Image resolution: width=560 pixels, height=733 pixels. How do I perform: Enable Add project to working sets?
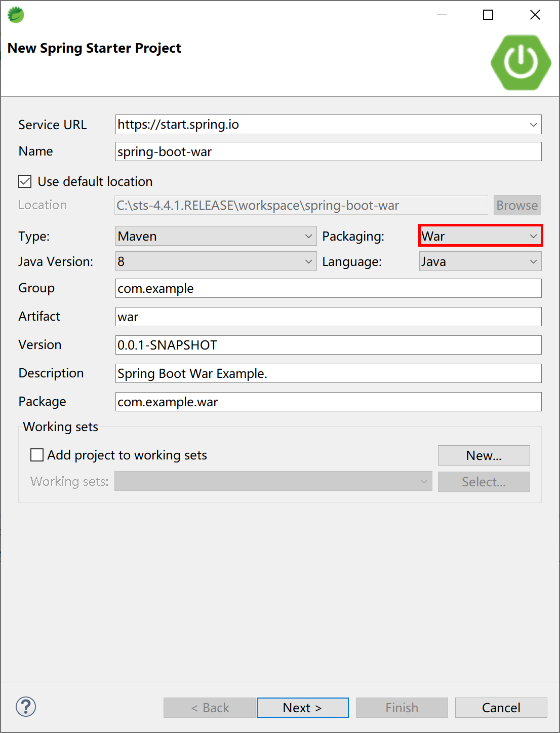(37, 455)
